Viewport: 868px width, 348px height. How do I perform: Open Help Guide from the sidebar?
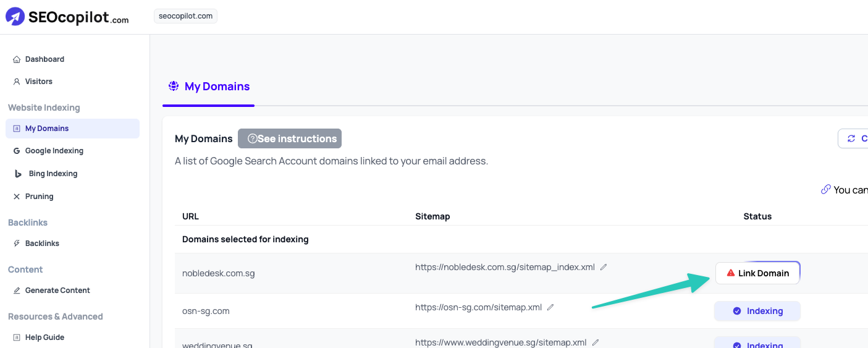tap(44, 337)
